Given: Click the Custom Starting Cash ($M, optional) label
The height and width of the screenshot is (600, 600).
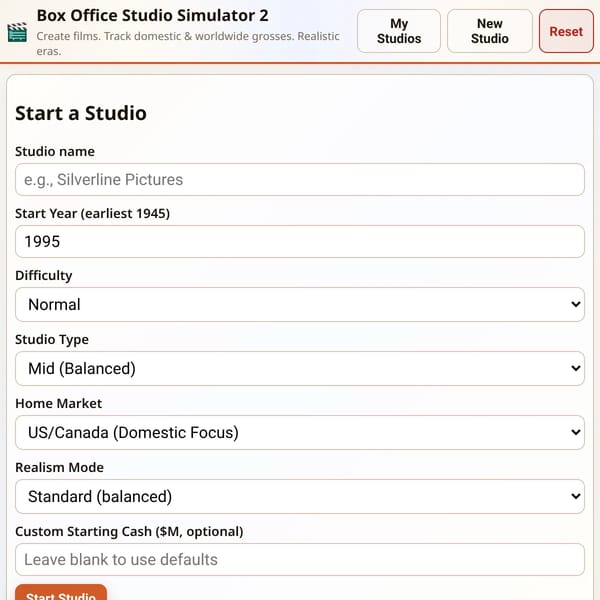Looking at the screenshot, I should coord(129,532).
